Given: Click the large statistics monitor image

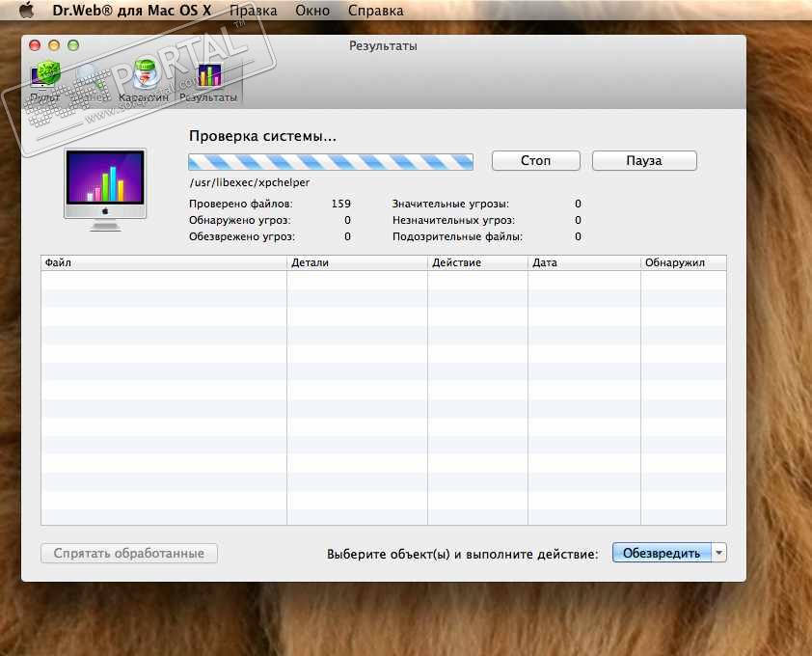Looking at the screenshot, I should [105, 190].
